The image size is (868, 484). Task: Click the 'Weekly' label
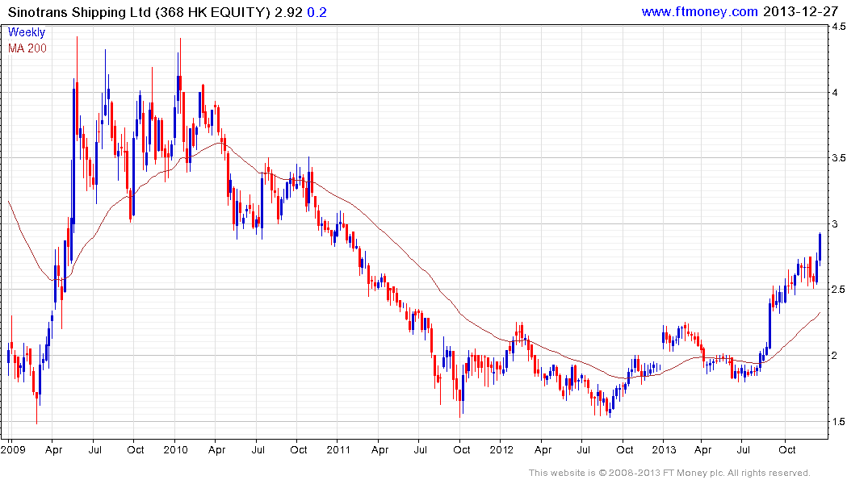pyautogui.click(x=27, y=32)
